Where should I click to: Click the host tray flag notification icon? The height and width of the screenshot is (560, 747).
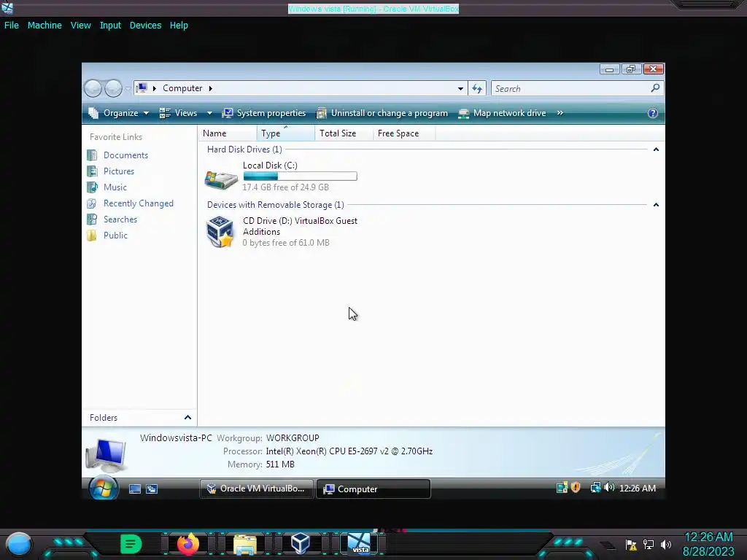(x=631, y=545)
